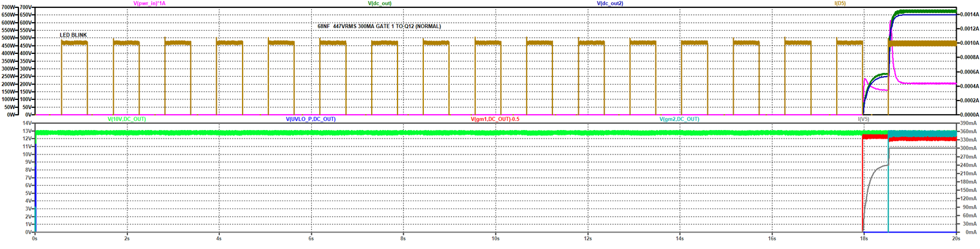Click the 390mA label on lower right axis
The width and height of the screenshot is (980, 249).
968,123
